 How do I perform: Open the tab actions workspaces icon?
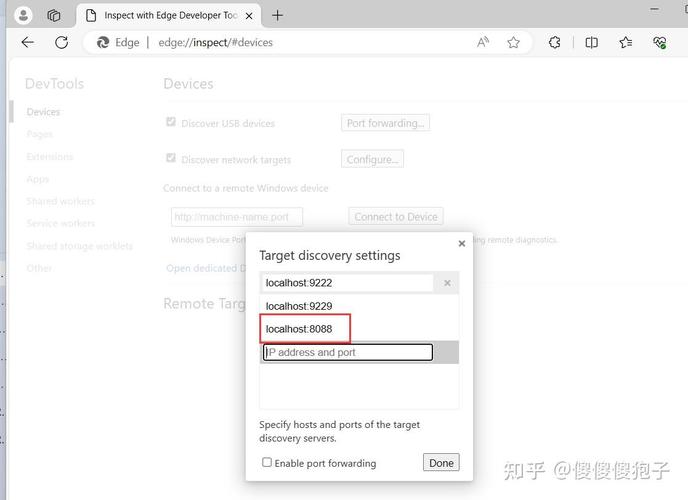tap(54, 15)
